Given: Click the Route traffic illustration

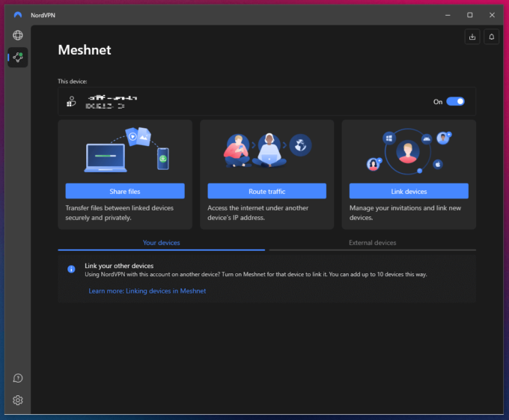Looking at the screenshot, I should pos(266,150).
